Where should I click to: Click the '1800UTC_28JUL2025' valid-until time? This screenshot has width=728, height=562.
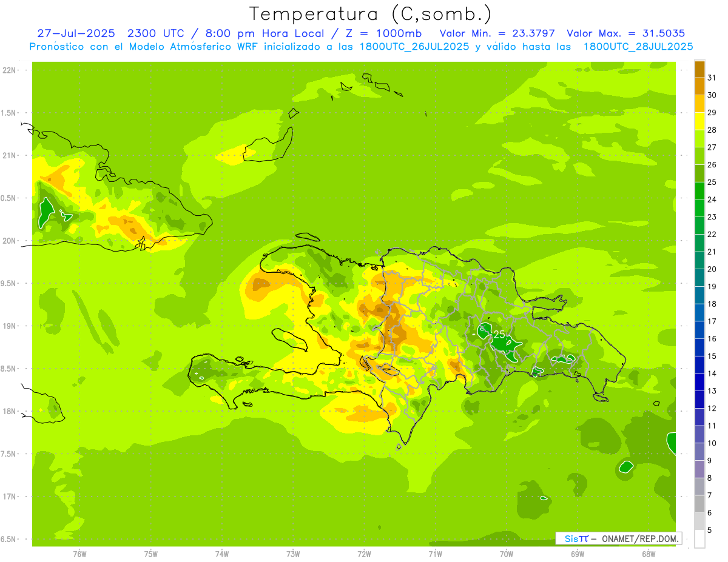638,47
